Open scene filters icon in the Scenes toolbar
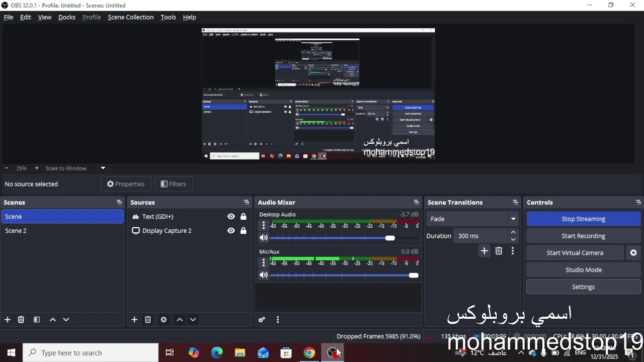This screenshot has height=362, width=644. click(x=37, y=320)
